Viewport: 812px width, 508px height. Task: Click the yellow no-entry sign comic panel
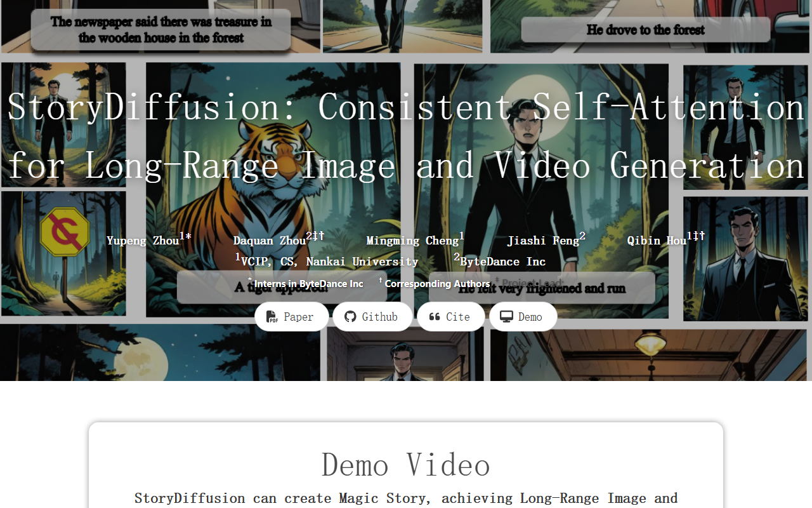coord(63,253)
